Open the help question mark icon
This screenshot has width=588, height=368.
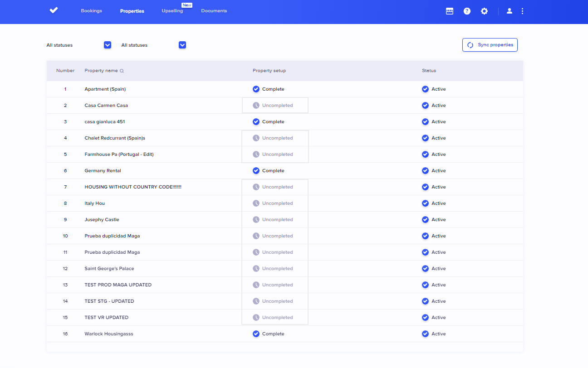coord(467,11)
